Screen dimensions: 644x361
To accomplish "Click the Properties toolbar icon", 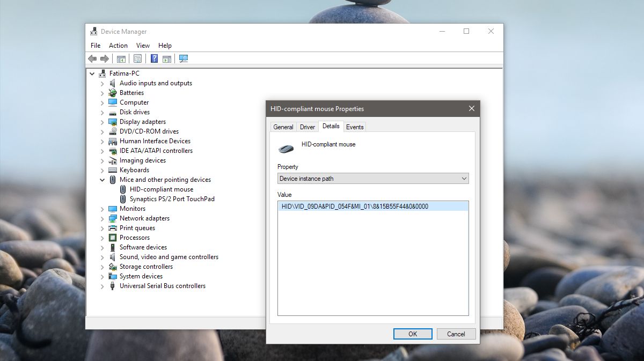I will 137,58.
